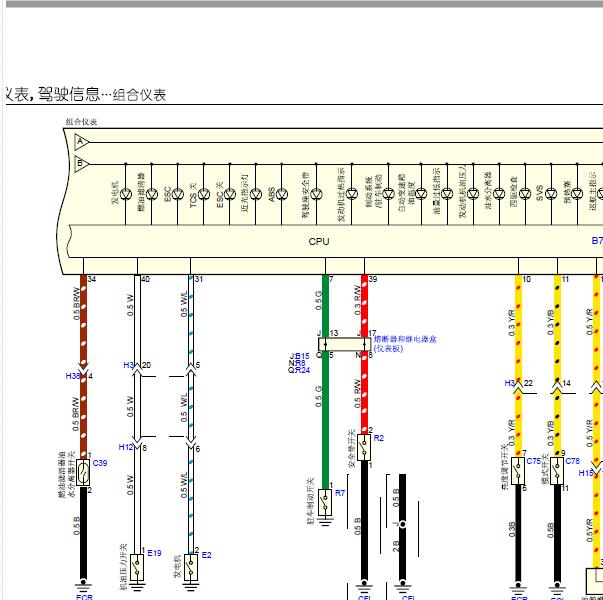603x600 pixels.
Task: Click the 2 B ground wire label
Action: point(396,546)
